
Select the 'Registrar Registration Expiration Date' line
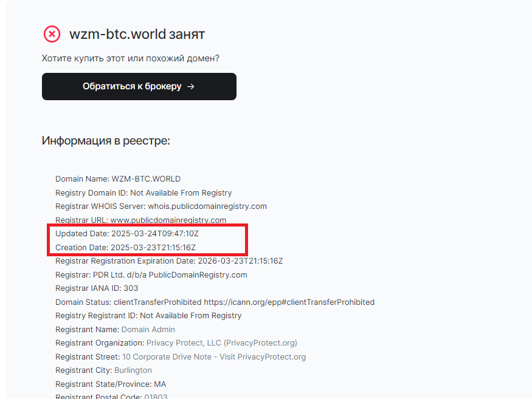point(169,261)
